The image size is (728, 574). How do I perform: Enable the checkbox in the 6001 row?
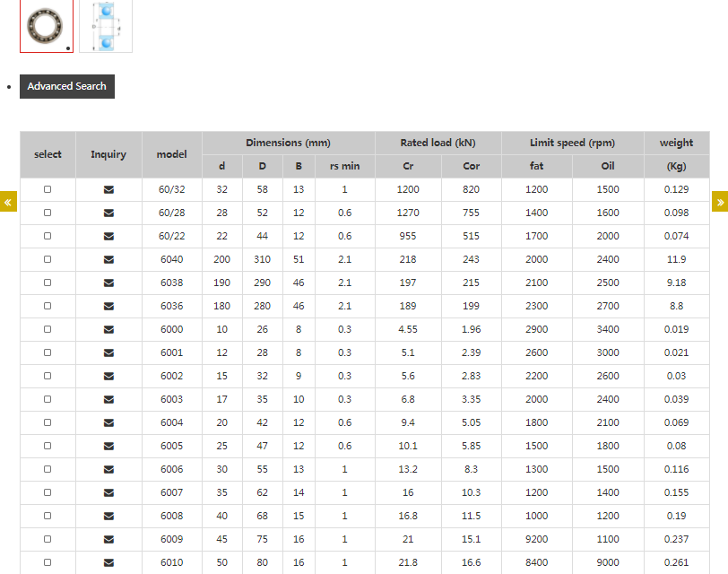click(x=48, y=352)
